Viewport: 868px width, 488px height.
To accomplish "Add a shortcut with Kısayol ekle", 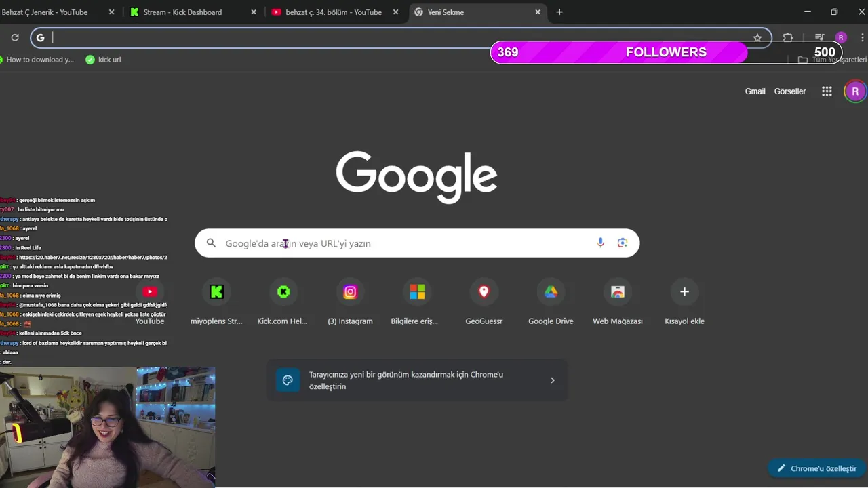I will (x=684, y=302).
